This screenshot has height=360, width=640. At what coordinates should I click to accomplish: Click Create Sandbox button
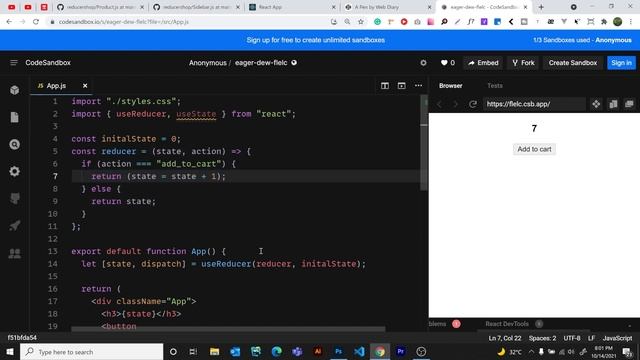[573, 63]
